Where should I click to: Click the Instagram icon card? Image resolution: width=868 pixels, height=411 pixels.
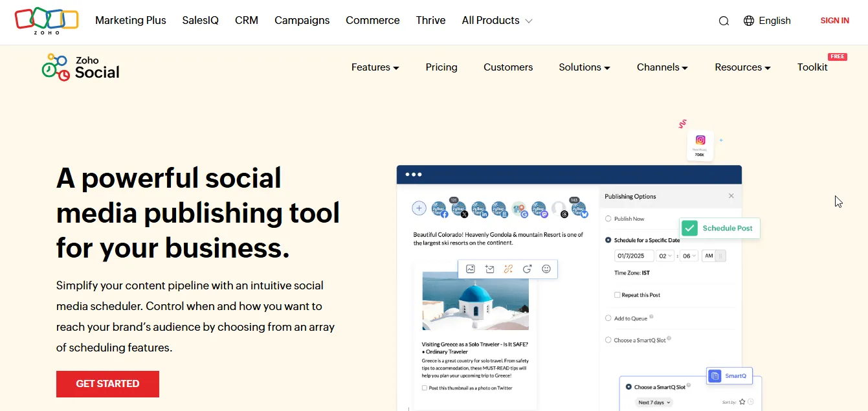(700, 146)
